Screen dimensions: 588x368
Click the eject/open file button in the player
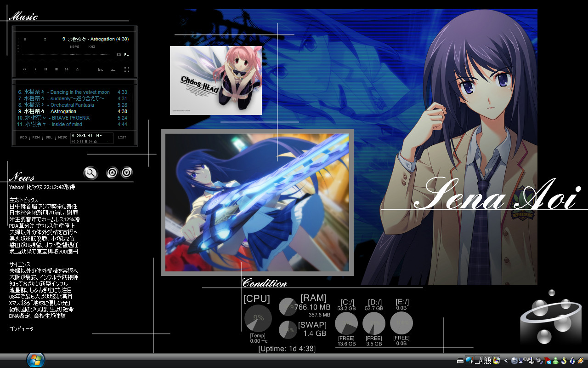pos(78,69)
